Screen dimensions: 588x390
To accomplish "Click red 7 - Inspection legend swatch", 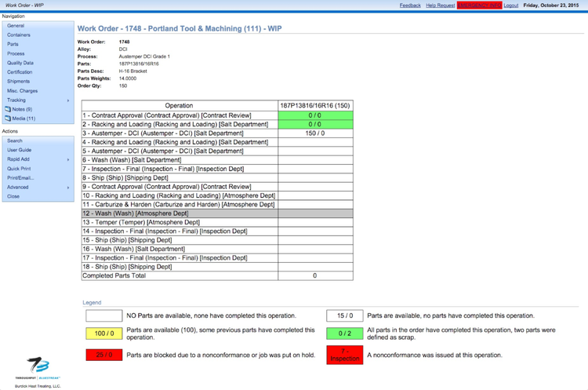I will pyautogui.click(x=345, y=355).
